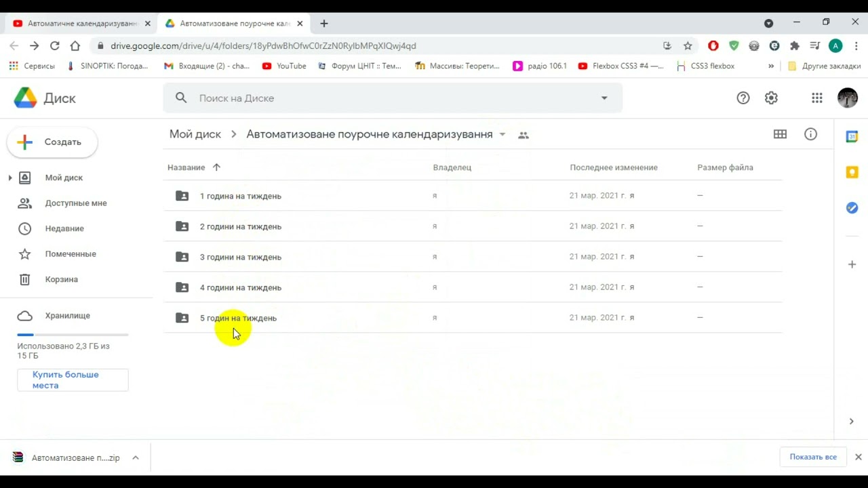The height and width of the screenshot is (488, 868).
Task: Click the Создать button
Action: coord(52,142)
